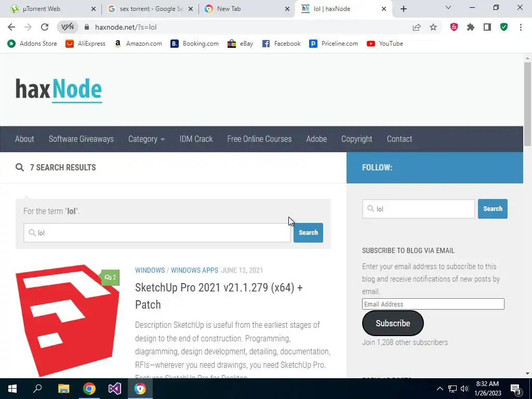The image size is (532, 399).
Task: Open the SketchUp Pro thumbnail image
Action: 68,321
